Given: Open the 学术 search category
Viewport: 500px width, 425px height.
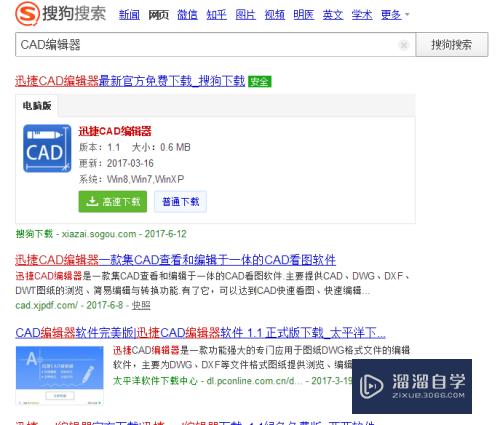Looking at the screenshot, I should 362,15.
